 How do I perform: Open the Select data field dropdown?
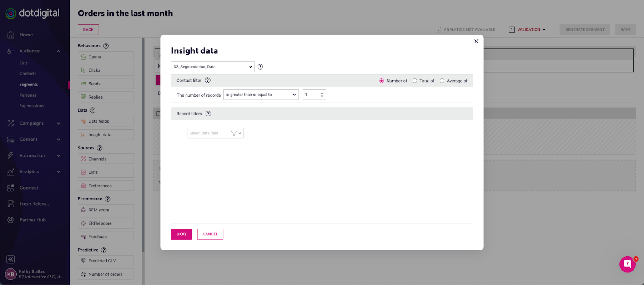point(215,133)
